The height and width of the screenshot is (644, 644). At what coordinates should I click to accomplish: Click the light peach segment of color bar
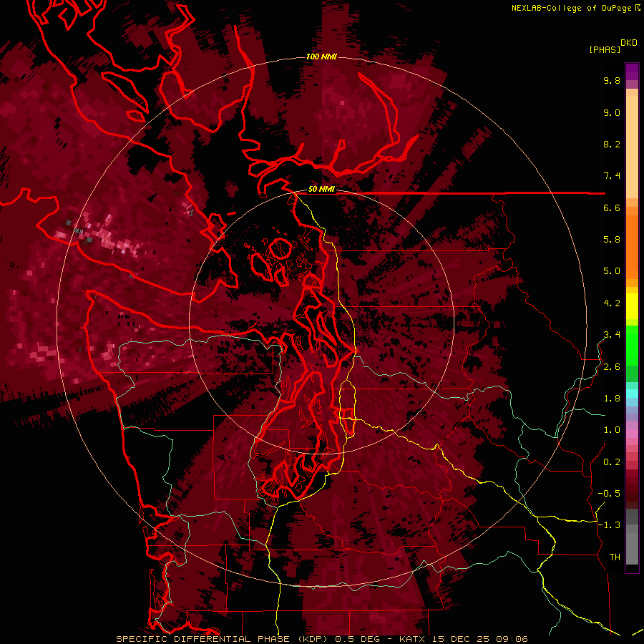point(632,147)
